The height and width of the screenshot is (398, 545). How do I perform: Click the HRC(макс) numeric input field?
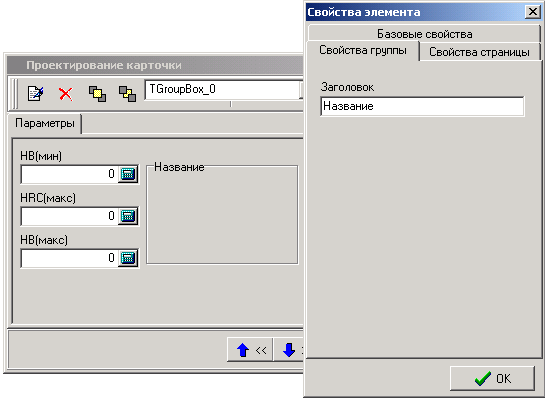70,216
